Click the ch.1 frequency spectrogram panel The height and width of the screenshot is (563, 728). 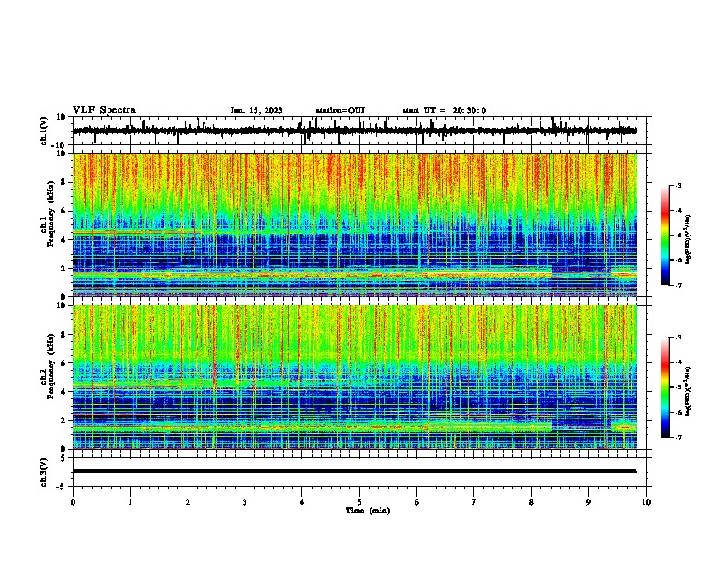[x=355, y=224]
